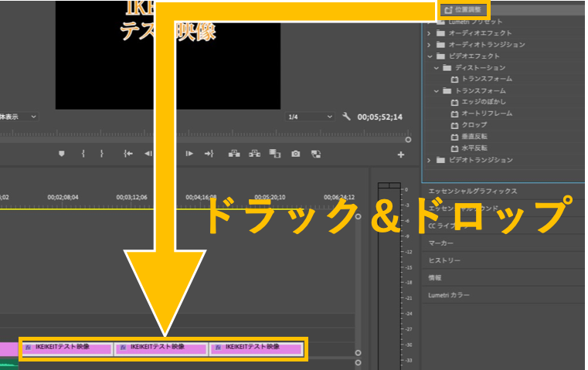Collapse the トランスフォーム folder chevron
Screen dimensions: 588x370
click(436, 91)
